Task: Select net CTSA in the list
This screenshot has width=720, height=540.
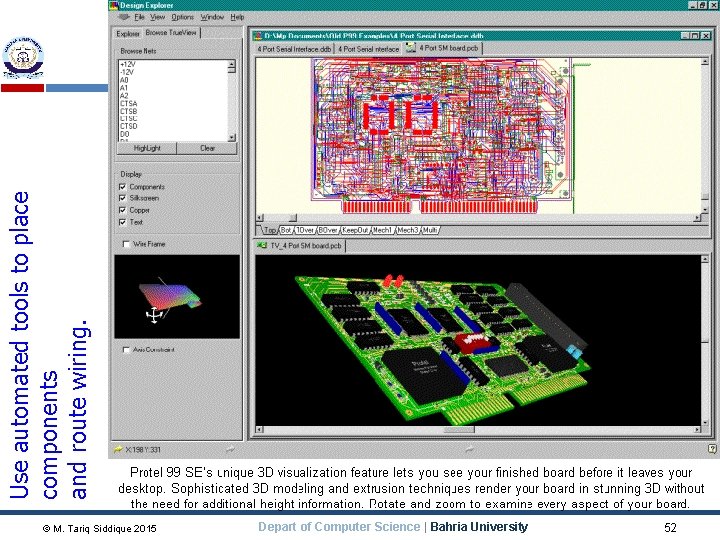Action: 129,103
